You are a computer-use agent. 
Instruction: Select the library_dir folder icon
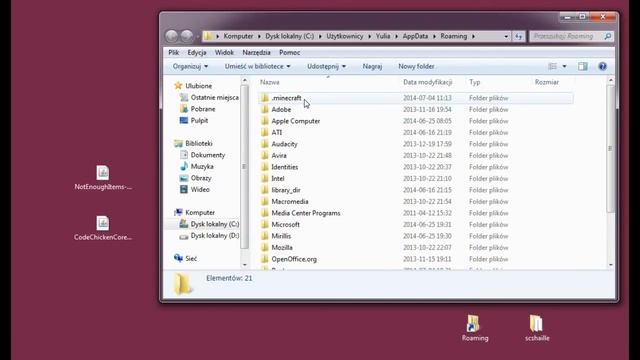(265, 190)
